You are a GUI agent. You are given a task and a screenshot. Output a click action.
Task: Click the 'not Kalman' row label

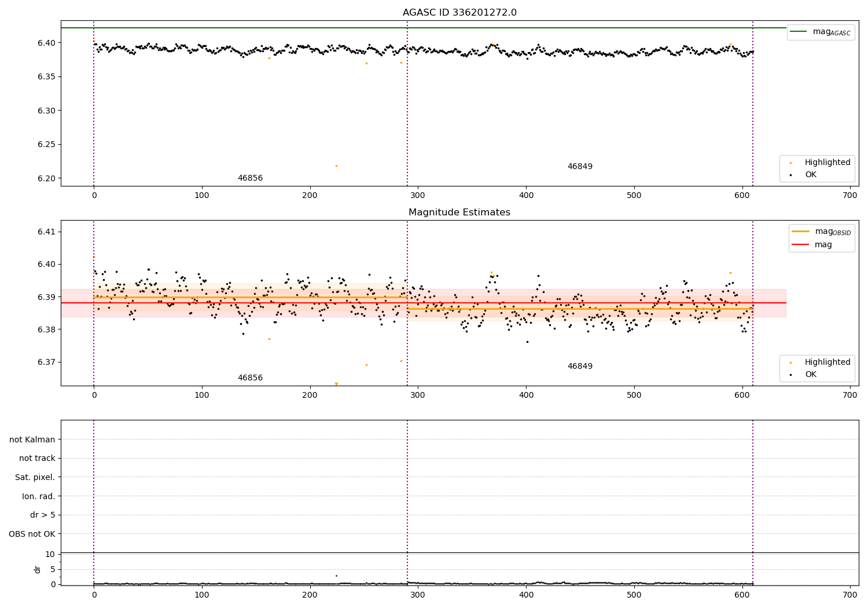coord(32,439)
